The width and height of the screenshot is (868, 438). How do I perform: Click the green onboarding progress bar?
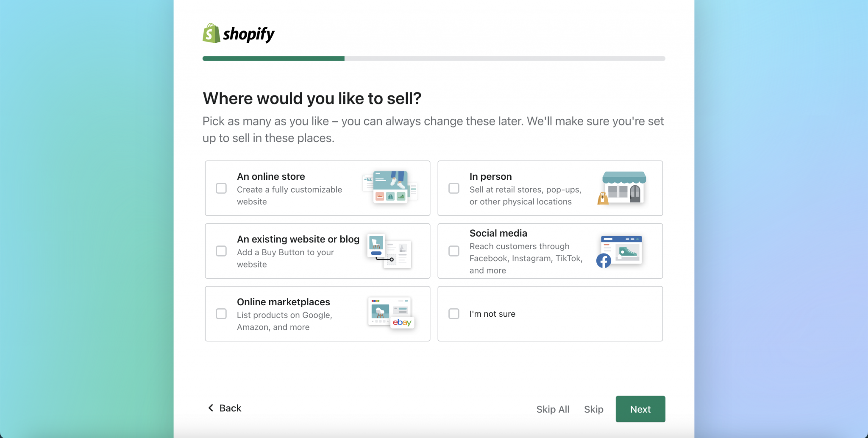click(x=273, y=59)
